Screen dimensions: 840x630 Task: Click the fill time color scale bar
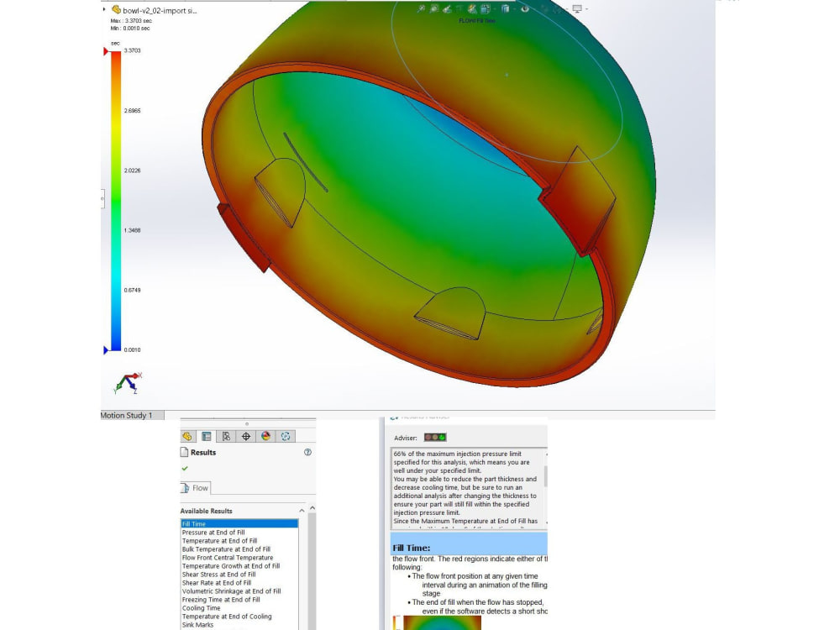116,201
